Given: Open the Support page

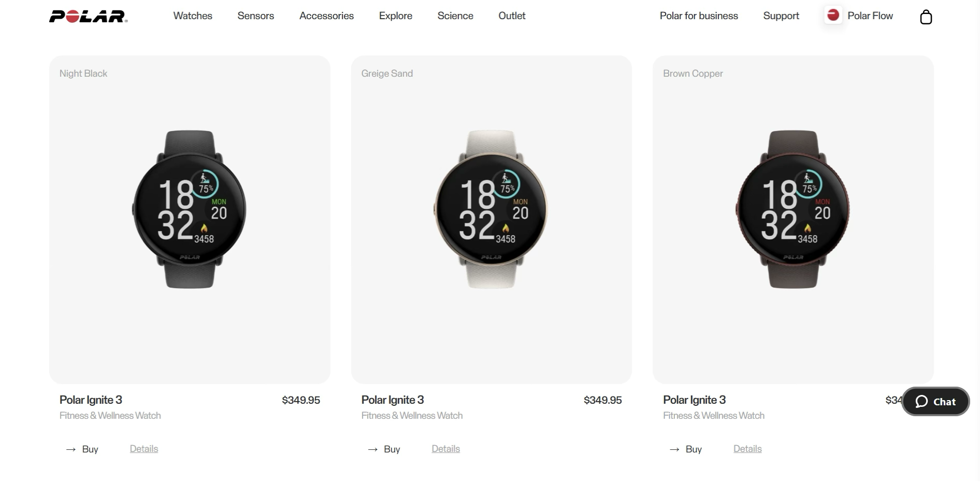Looking at the screenshot, I should tap(781, 16).
